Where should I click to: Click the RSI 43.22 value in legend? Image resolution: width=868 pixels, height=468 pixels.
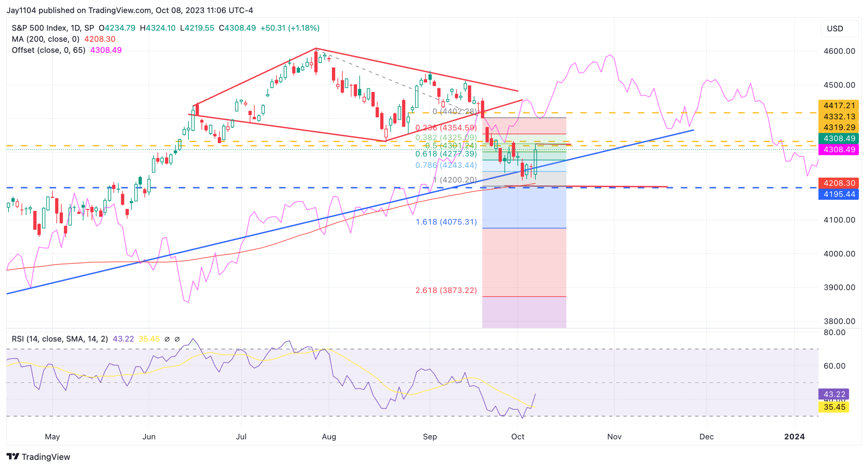pos(123,339)
